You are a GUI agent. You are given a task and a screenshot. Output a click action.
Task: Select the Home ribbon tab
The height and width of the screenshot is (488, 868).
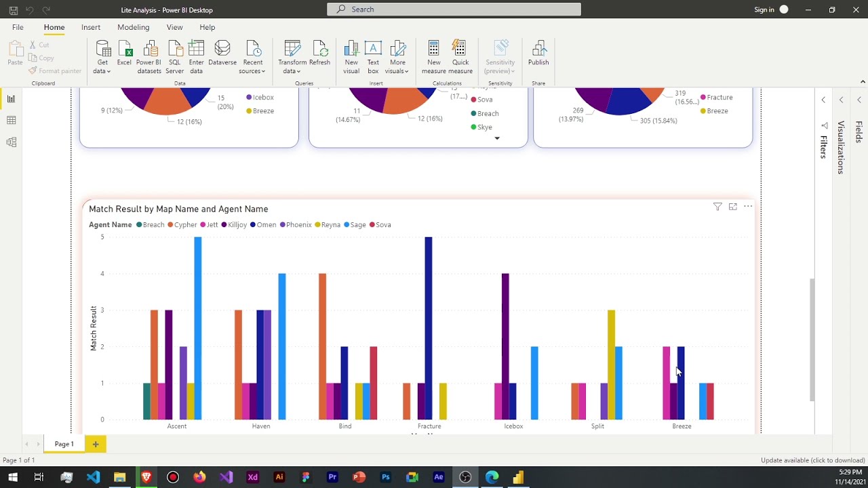[x=54, y=27]
